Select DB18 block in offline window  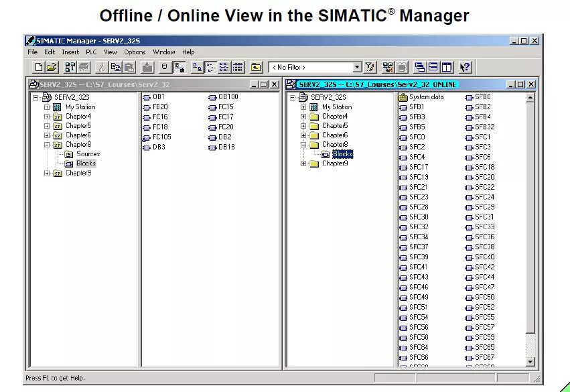pos(222,147)
